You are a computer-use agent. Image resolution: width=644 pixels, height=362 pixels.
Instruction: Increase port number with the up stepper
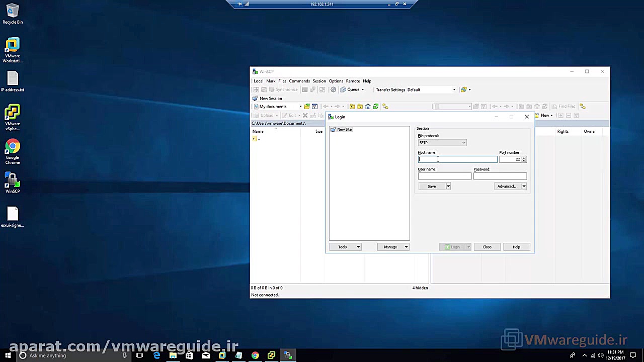coord(524,158)
